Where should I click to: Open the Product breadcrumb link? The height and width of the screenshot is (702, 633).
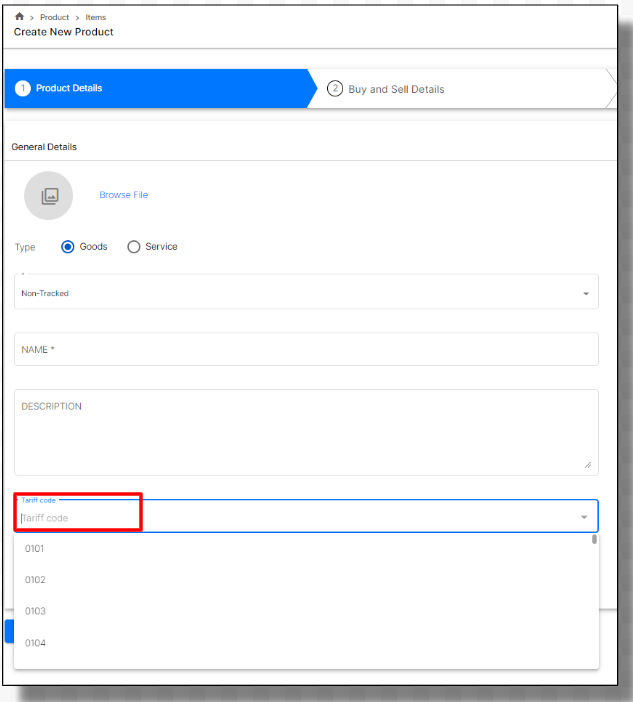(x=55, y=17)
